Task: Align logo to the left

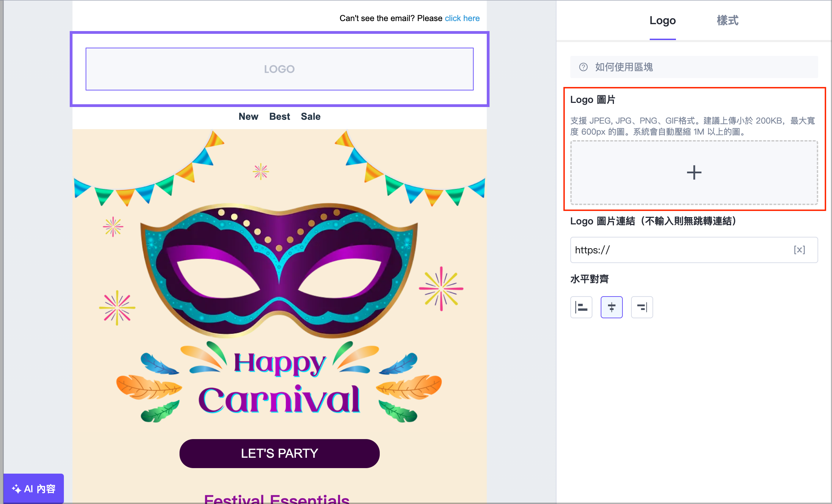Action: (581, 307)
